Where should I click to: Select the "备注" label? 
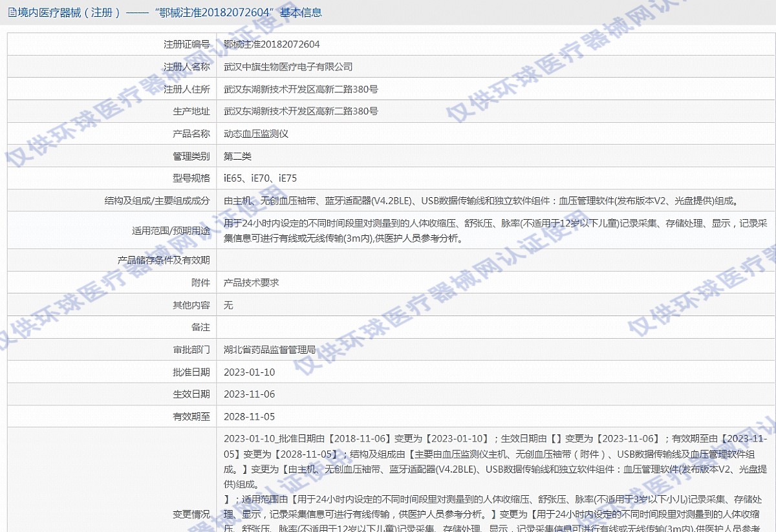tap(201, 327)
